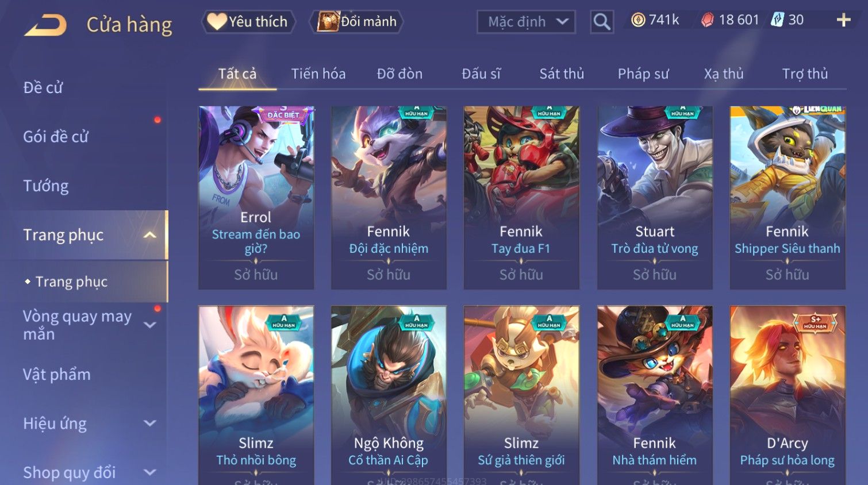The image size is (868, 485).
Task: Tap the red ruby currency icon
Action: tap(707, 20)
